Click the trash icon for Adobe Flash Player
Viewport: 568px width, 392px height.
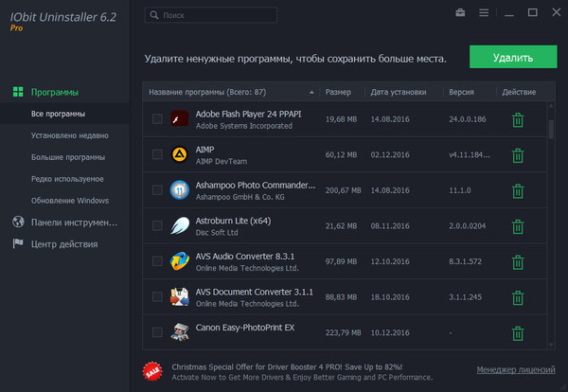(517, 120)
